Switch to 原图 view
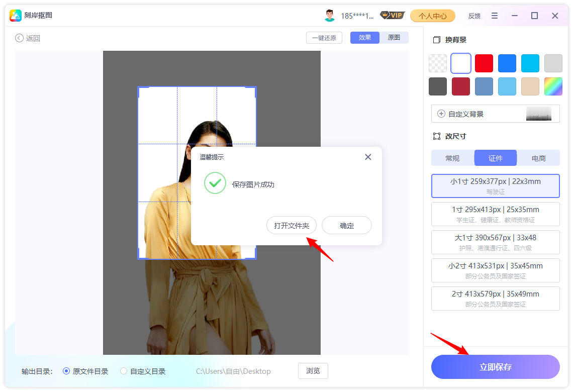Viewport: 573px width, 392px height. click(x=394, y=38)
